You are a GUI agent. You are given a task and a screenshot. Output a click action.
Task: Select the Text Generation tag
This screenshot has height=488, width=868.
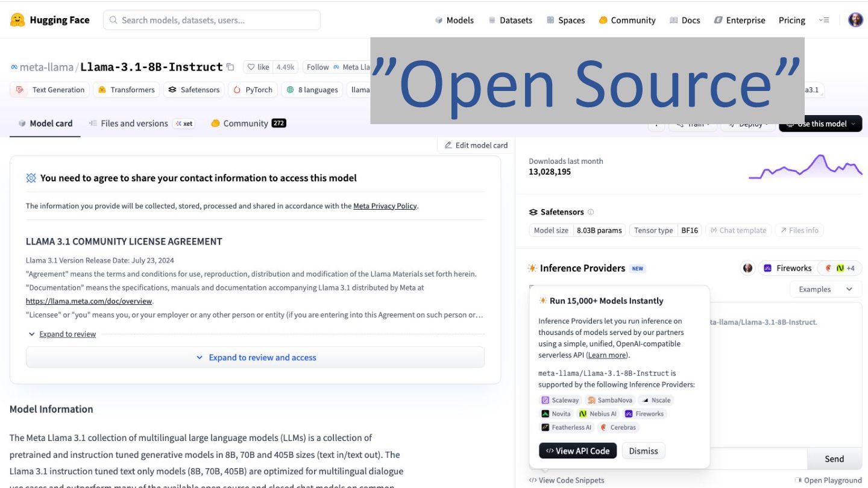pos(50,90)
